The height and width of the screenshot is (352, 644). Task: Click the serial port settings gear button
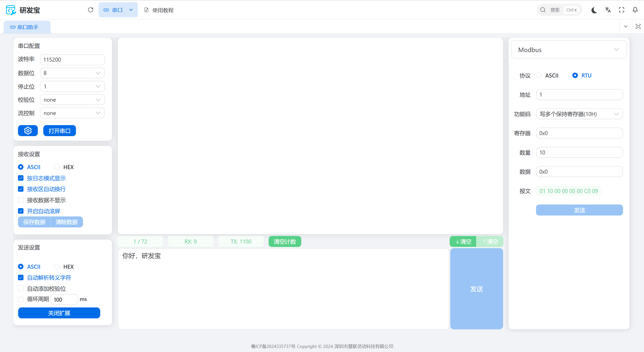point(28,131)
